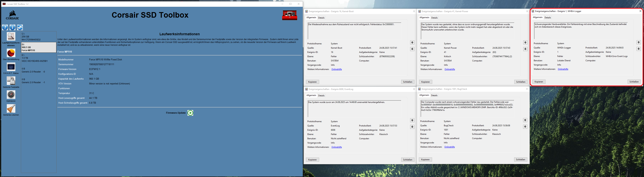
Task: Click Schließen in EventLog 6008 window
Action: click(x=408, y=160)
